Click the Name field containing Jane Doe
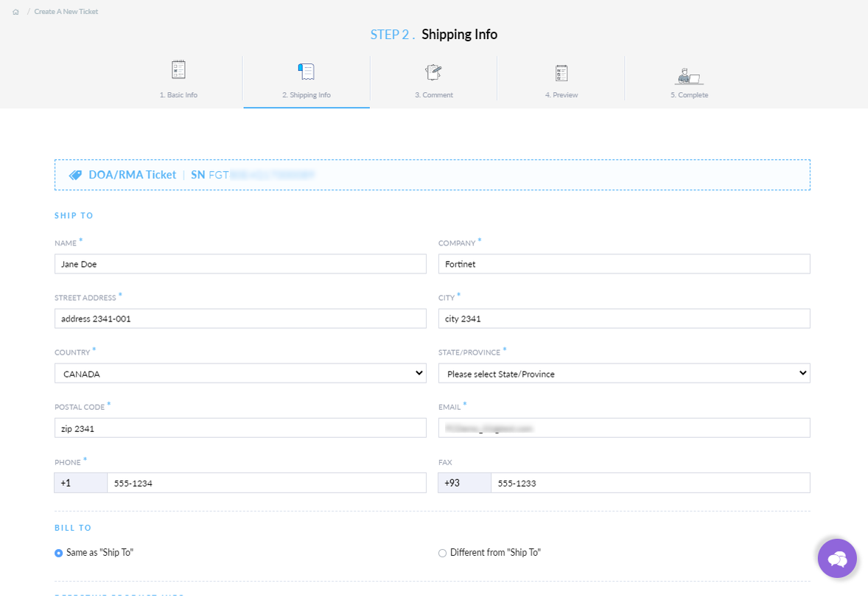 pyautogui.click(x=240, y=264)
